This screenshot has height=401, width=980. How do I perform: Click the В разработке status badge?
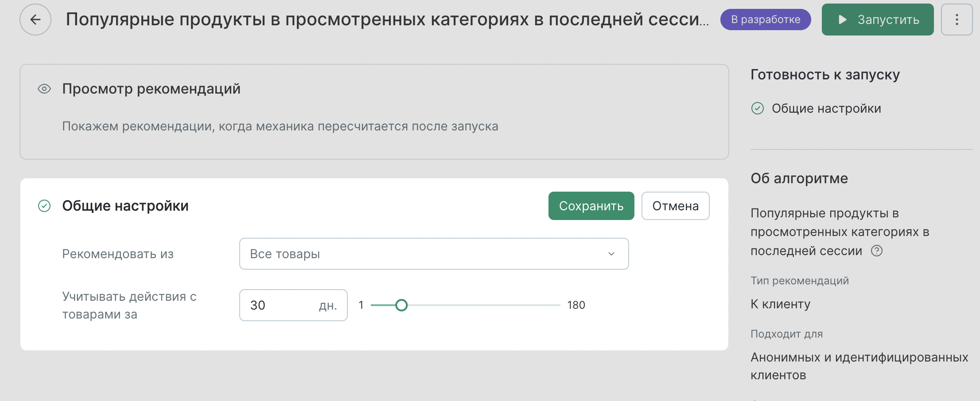coord(766,20)
